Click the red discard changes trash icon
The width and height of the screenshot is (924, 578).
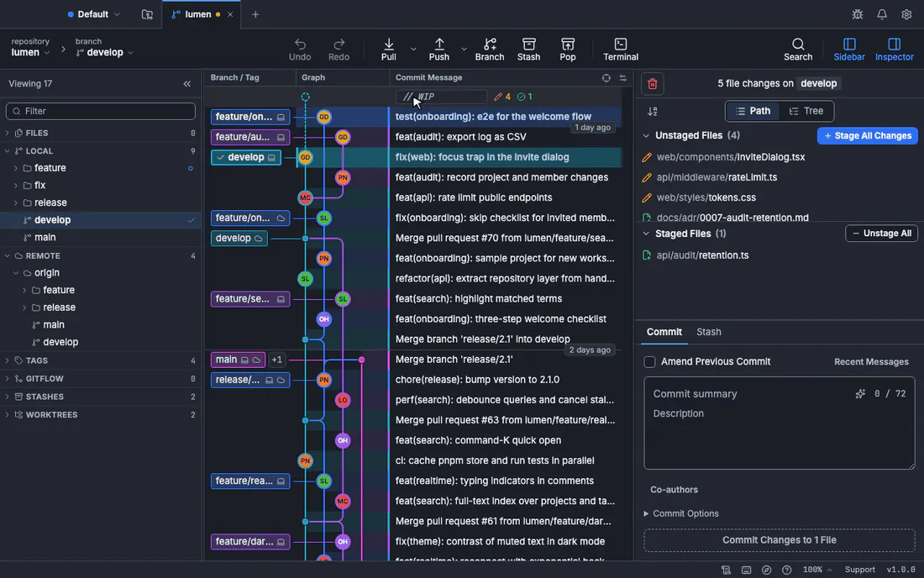pos(653,84)
